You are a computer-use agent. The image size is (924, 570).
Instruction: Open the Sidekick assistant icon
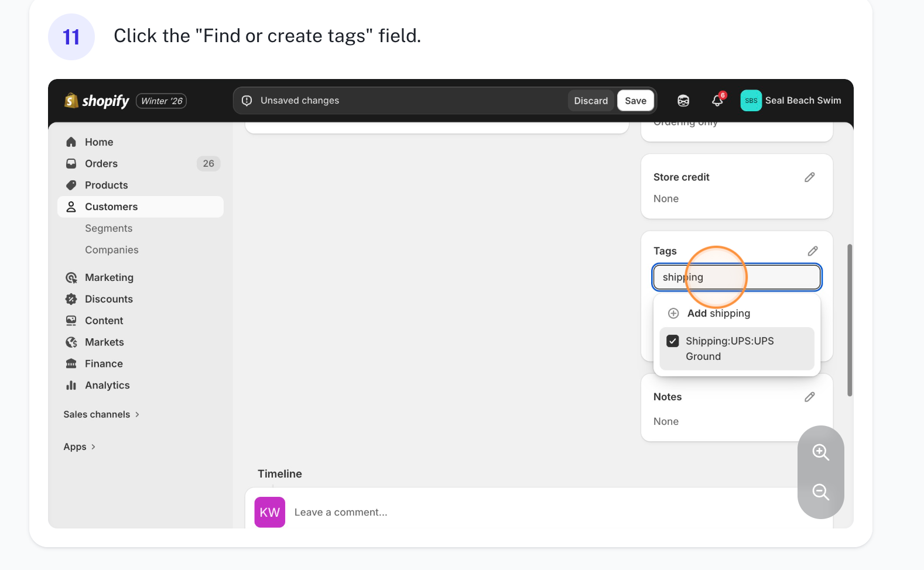pos(683,101)
